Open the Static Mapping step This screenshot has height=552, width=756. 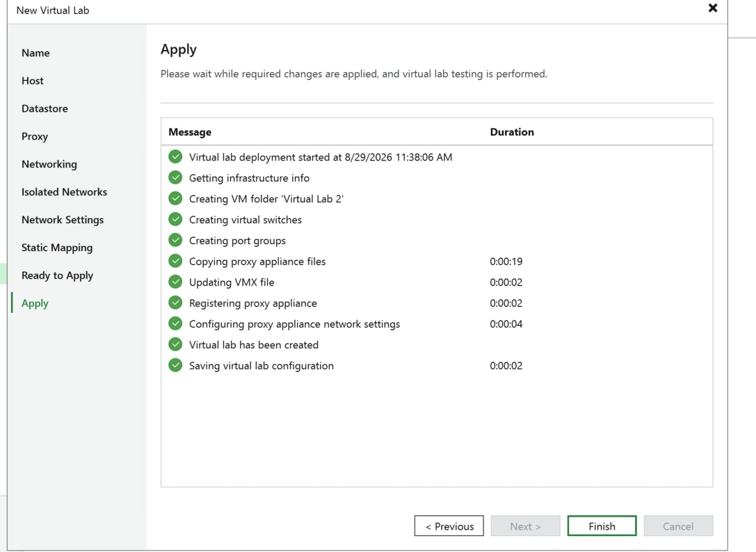click(x=57, y=247)
